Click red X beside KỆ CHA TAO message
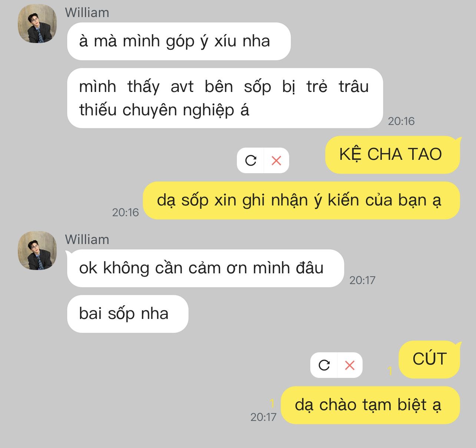 click(276, 161)
